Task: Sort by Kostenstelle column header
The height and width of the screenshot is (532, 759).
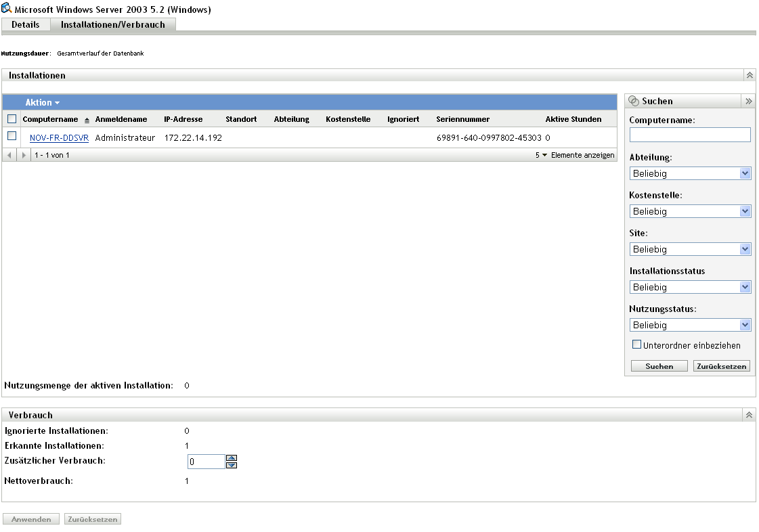Action: (x=348, y=119)
